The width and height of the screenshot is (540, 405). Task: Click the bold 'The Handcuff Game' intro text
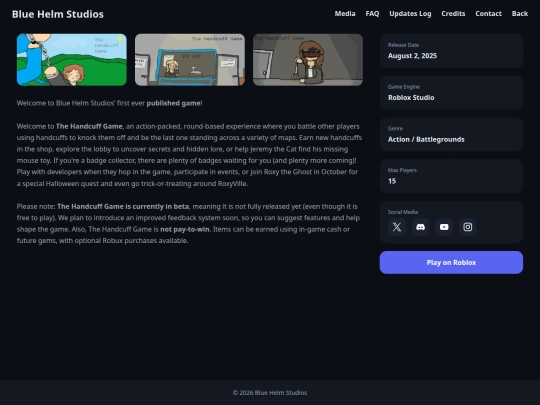point(89,126)
